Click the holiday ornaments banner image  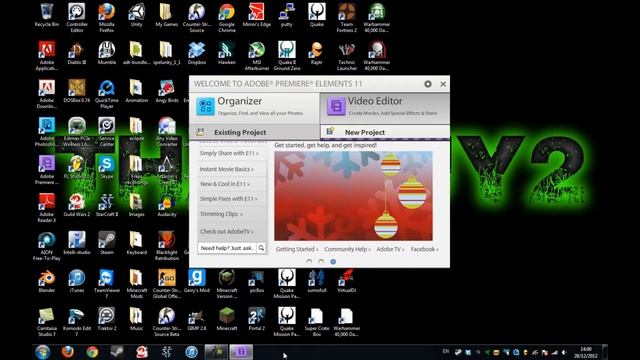coord(353,196)
